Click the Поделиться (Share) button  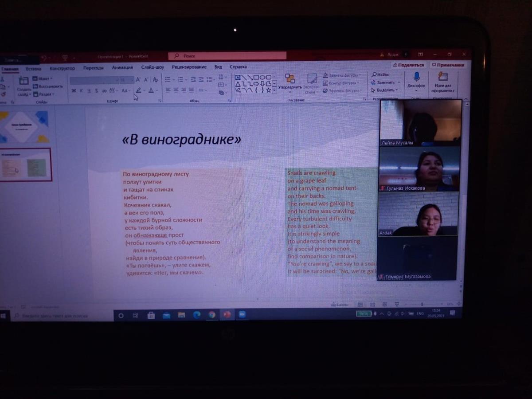click(407, 65)
